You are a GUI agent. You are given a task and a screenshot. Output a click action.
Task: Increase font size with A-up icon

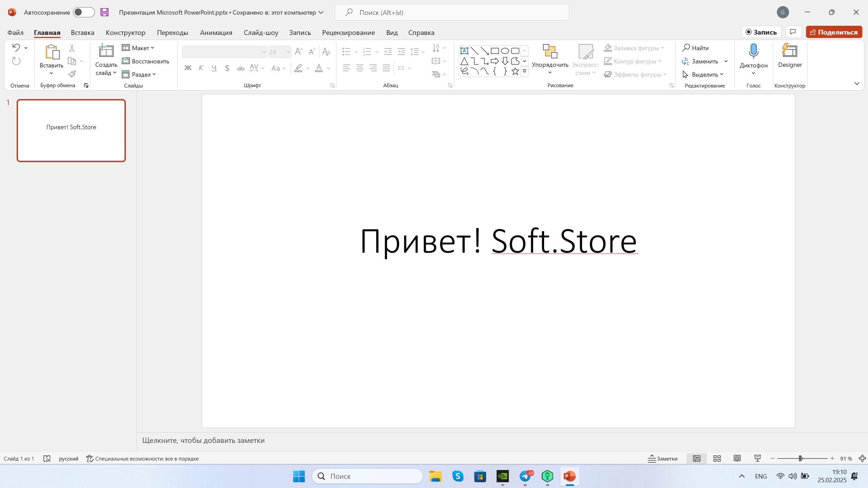click(x=298, y=52)
